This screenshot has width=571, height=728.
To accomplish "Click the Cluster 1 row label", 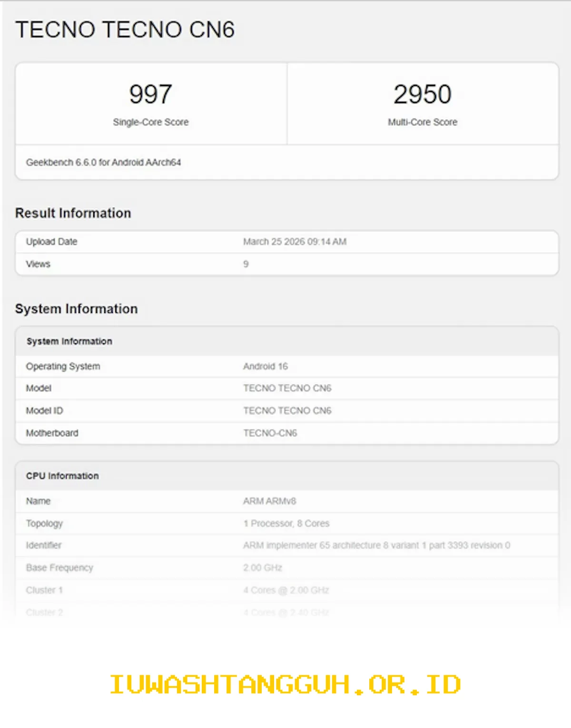I will point(44,590).
